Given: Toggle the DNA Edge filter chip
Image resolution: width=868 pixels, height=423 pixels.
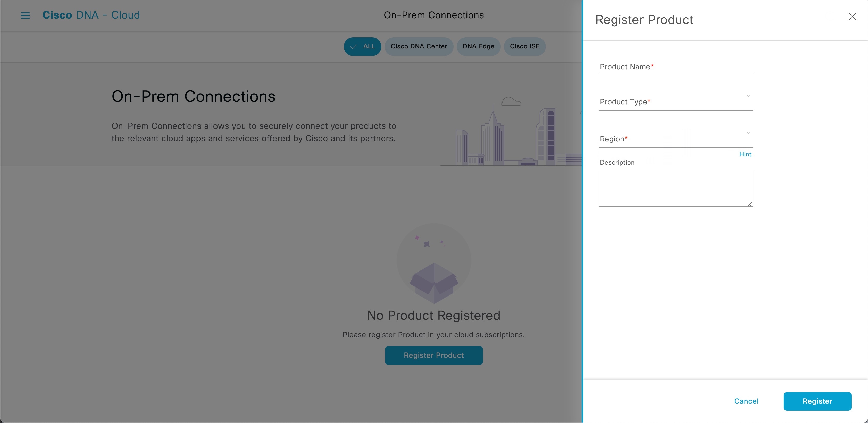Looking at the screenshot, I should pyautogui.click(x=478, y=46).
